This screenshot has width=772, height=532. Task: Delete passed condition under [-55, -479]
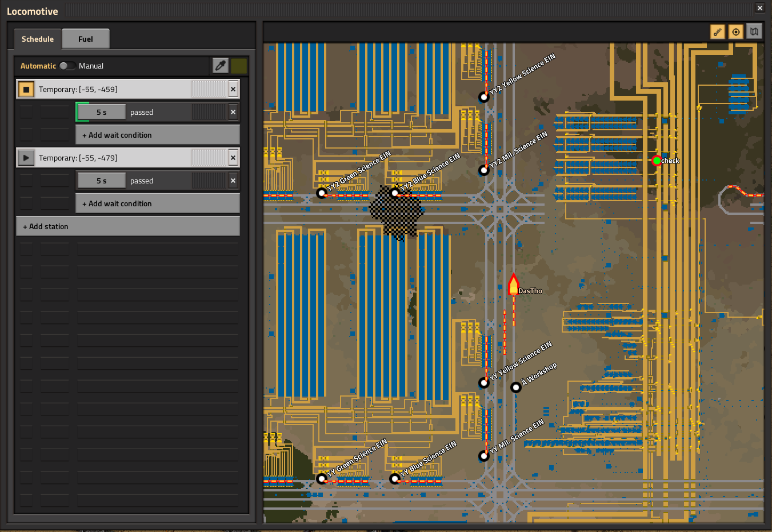233,181
